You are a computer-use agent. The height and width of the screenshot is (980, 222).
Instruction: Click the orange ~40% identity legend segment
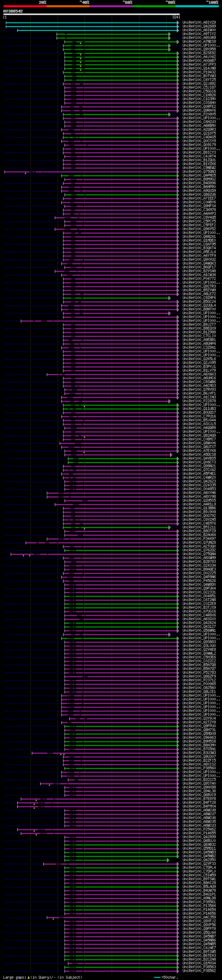pyautogui.click(x=68, y=6)
